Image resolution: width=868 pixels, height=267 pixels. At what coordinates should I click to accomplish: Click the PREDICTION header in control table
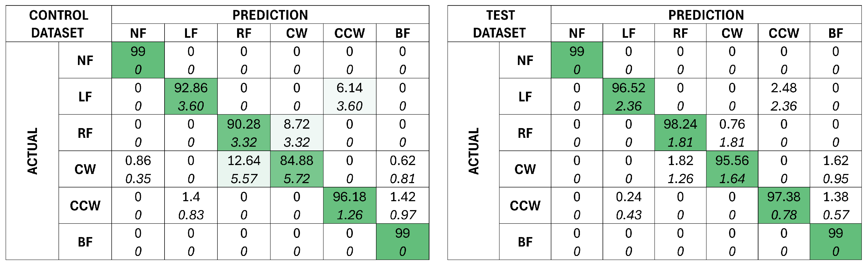tap(270, 15)
